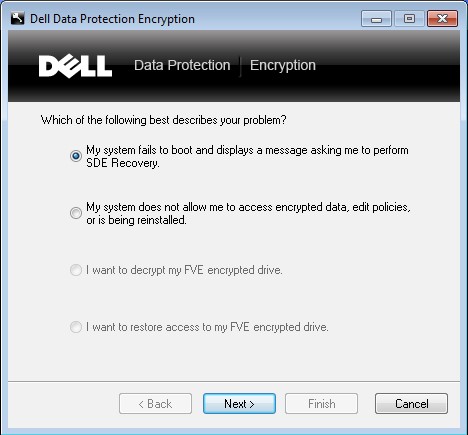Maximize the Dell Data Protection Encryption window
The width and height of the screenshot is (468, 435).
(409, 19)
